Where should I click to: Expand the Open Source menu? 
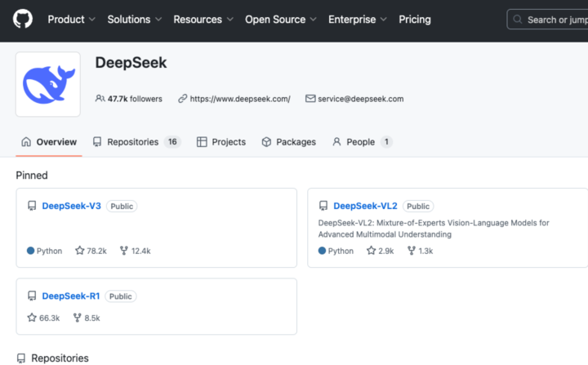(x=280, y=19)
